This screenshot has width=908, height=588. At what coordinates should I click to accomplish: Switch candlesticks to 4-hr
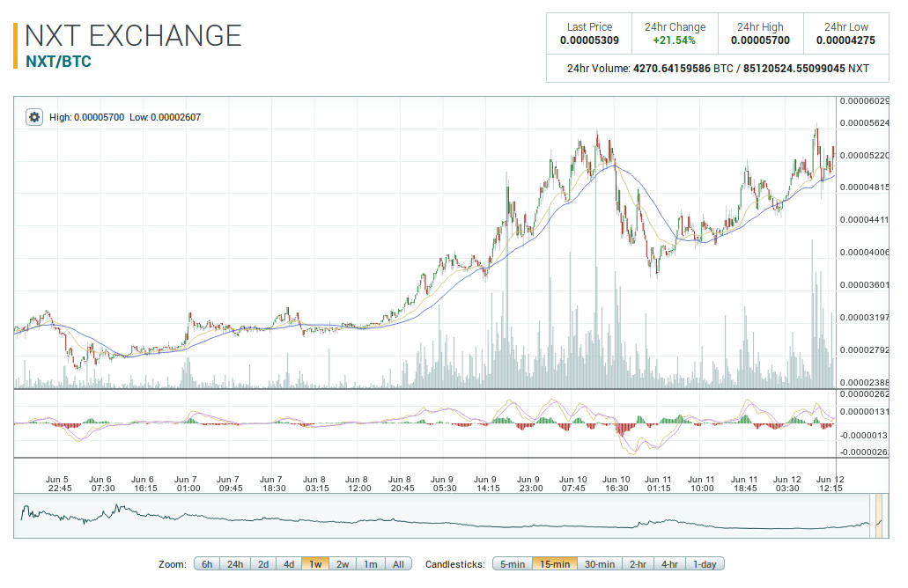pyautogui.click(x=670, y=563)
